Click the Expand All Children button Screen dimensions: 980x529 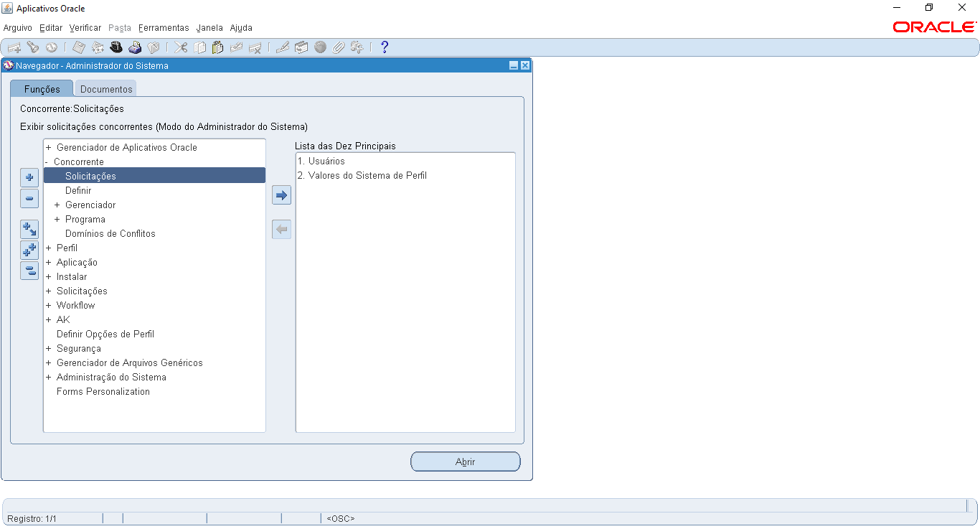pyautogui.click(x=29, y=229)
